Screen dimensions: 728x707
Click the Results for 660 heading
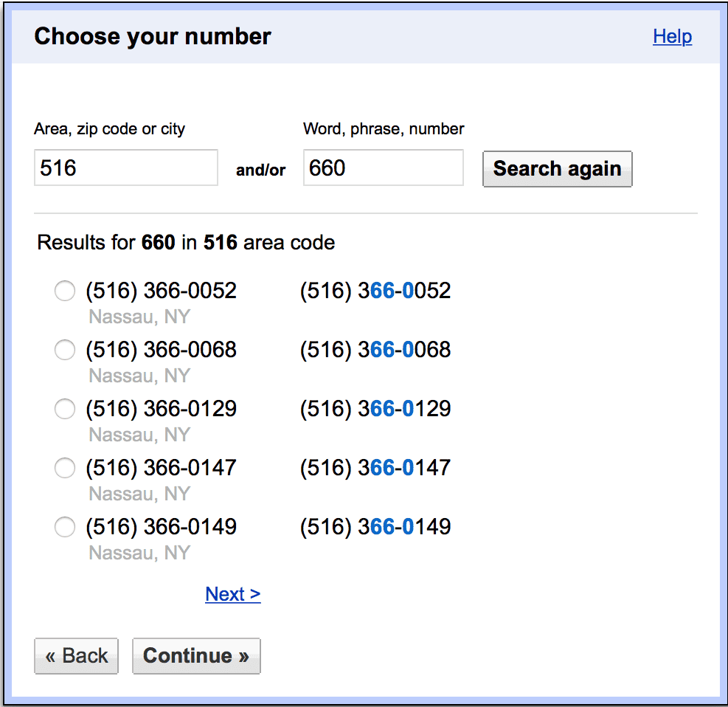tap(185, 242)
